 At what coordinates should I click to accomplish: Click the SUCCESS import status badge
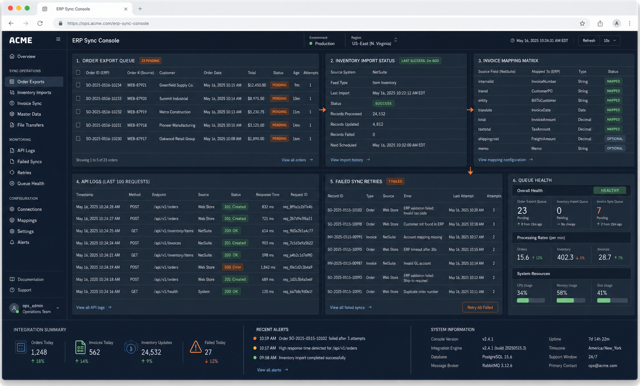pyautogui.click(x=383, y=104)
